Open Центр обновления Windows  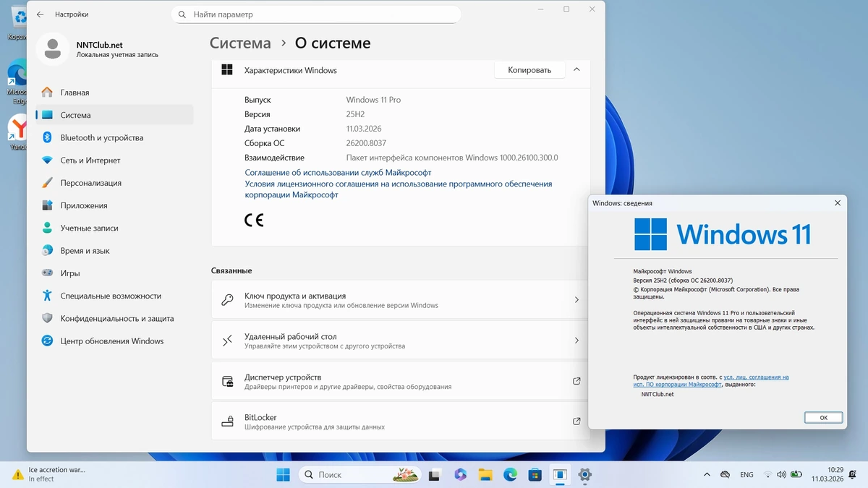(114, 341)
